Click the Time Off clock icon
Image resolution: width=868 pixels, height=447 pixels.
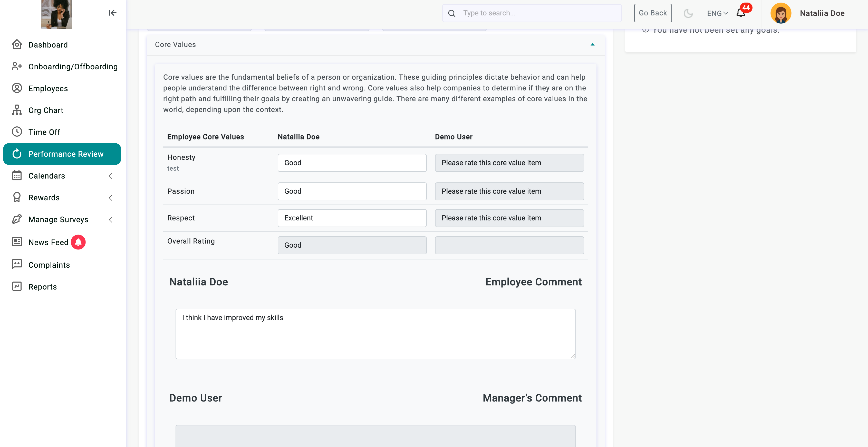pos(17,132)
